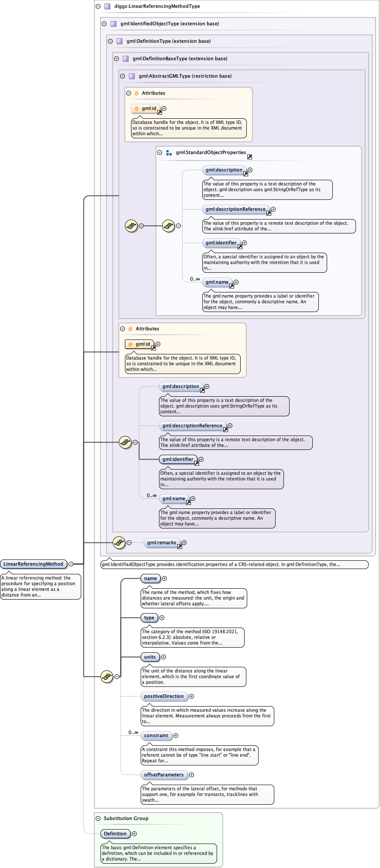Select the sequence compositor icon beside gml:remarks

pyautogui.click(x=119, y=543)
